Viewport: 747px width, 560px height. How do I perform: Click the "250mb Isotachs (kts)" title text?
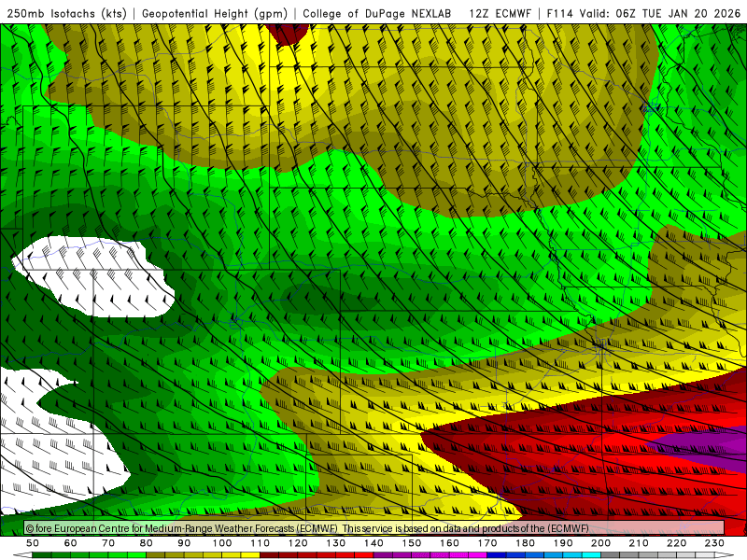tap(66, 13)
